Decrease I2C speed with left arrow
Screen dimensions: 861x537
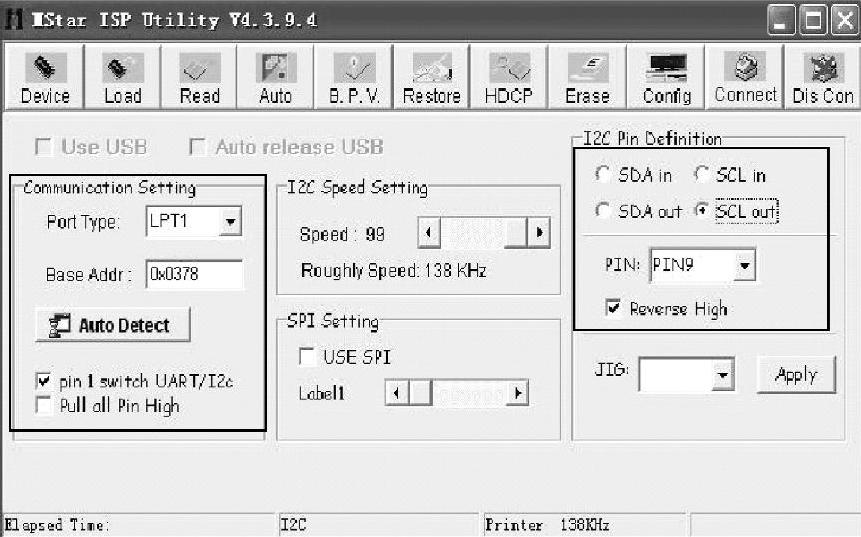click(x=429, y=233)
